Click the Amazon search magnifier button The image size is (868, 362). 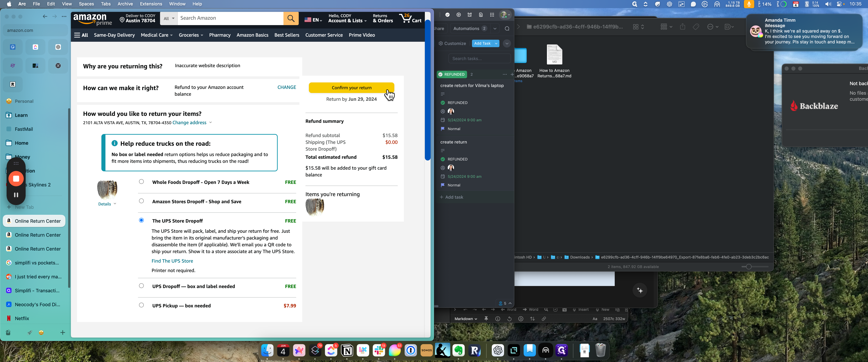(x=291, y=18)
